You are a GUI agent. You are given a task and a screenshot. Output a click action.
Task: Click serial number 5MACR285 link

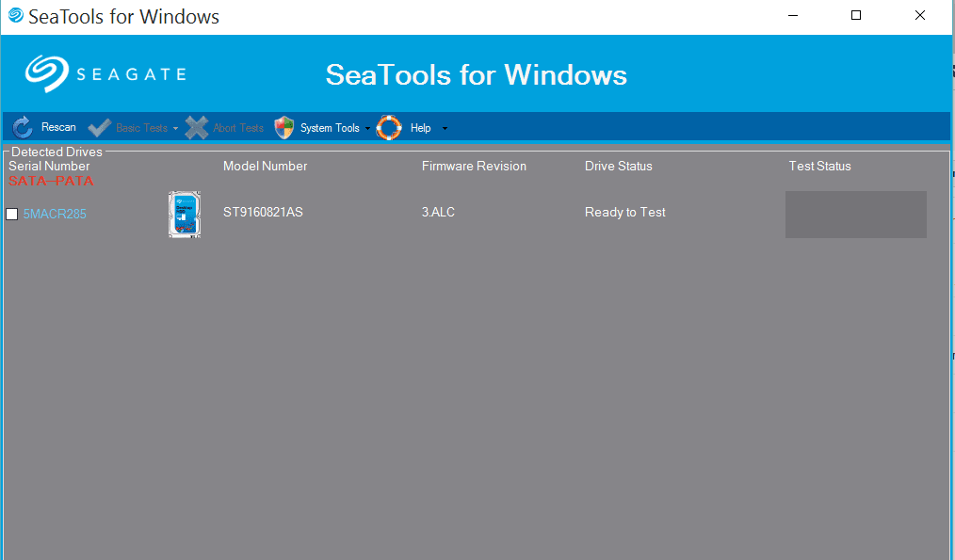tap(55, 215)
